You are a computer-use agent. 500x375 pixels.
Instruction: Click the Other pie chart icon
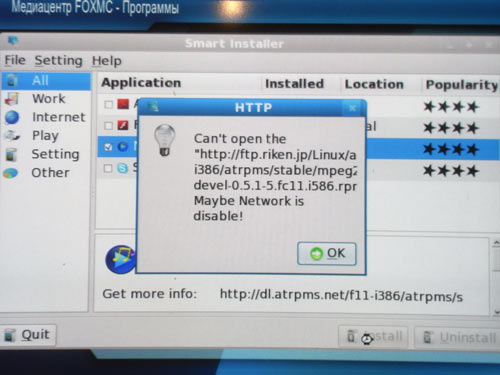pyautogui.click(x=10, y=173)
